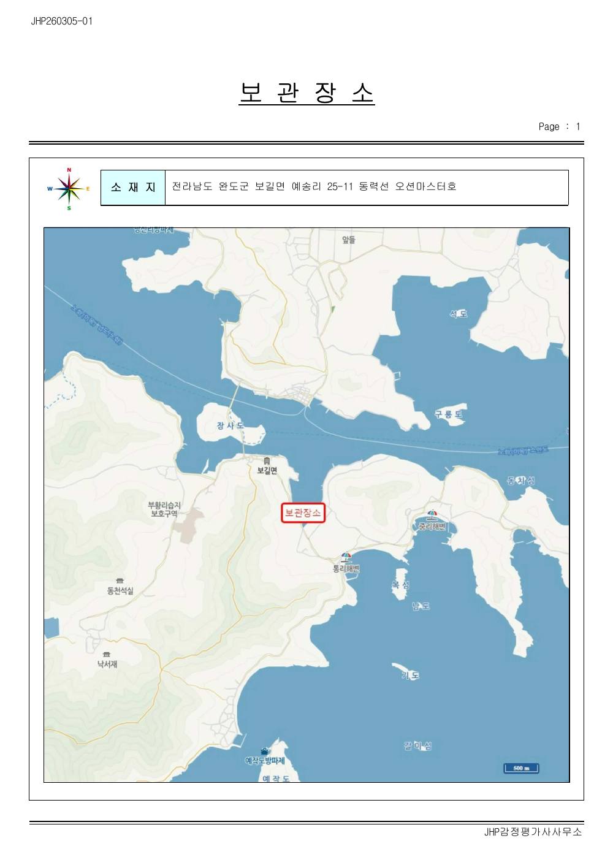Click the address 전라남도 완도군 보길면 예송리 25-11

point(262,186)
